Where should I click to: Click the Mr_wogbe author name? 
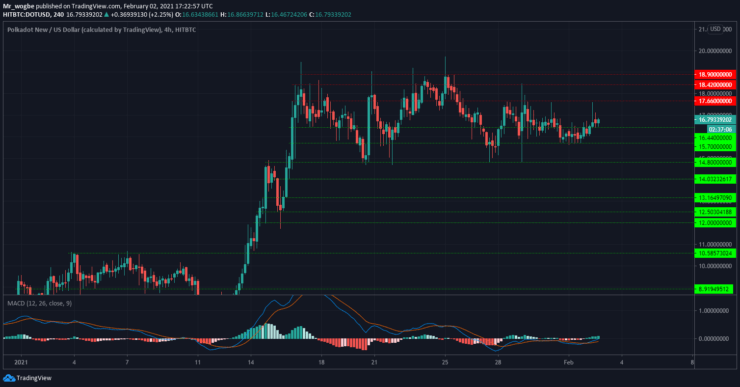18,6
